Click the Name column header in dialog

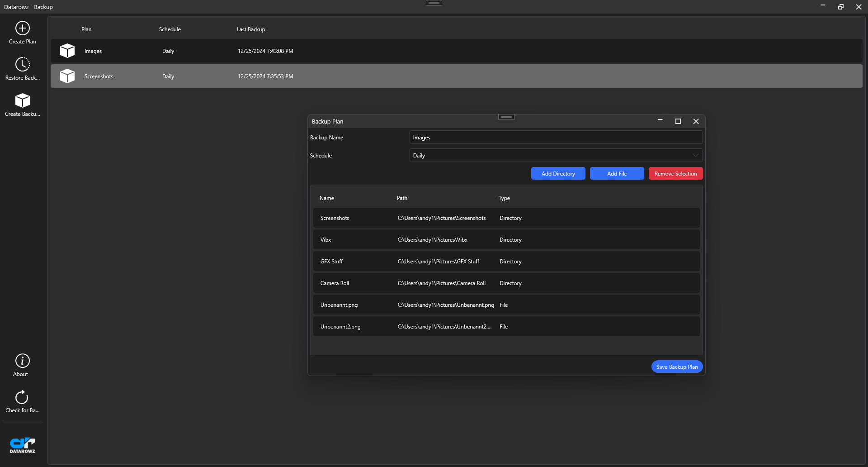coord(326,198)
